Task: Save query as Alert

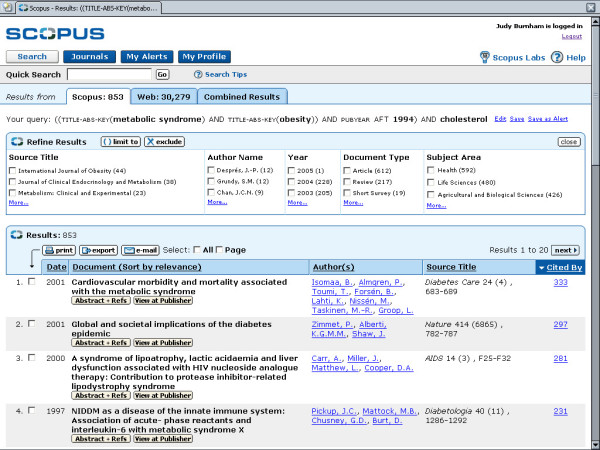Action: 548,119
